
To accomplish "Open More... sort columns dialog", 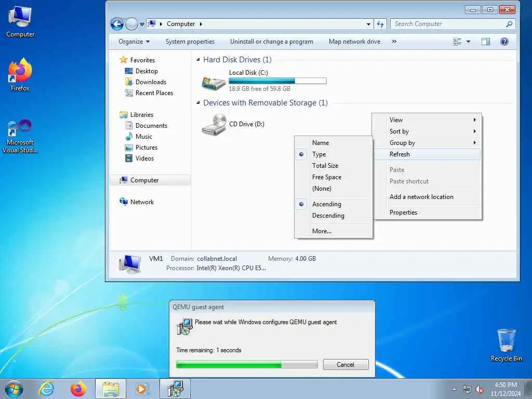I will point(334,231).
